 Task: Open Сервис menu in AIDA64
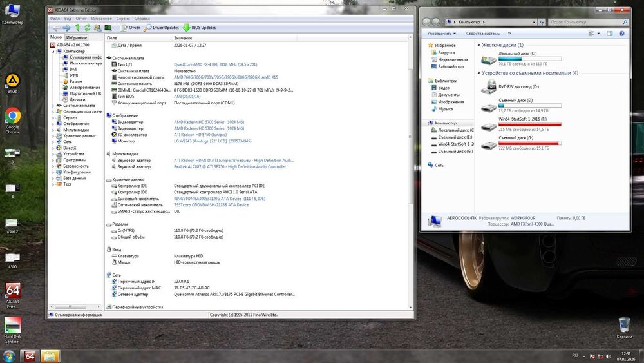pyautogui.click(x=123, y=19)
